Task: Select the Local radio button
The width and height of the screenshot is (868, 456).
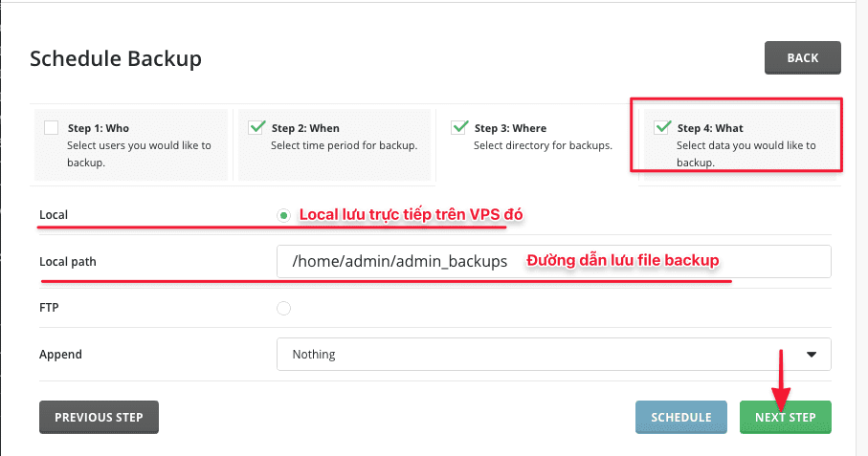Action: 283,215
